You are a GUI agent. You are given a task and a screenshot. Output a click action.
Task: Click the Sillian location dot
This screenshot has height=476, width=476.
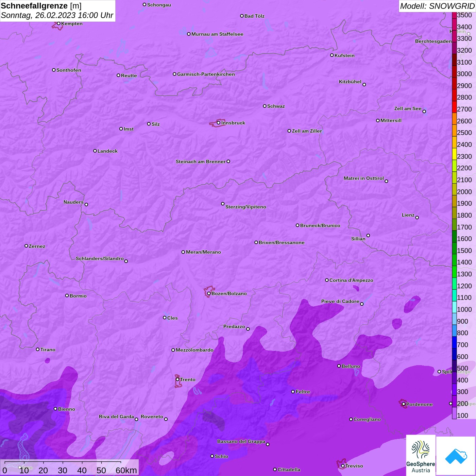368,235
